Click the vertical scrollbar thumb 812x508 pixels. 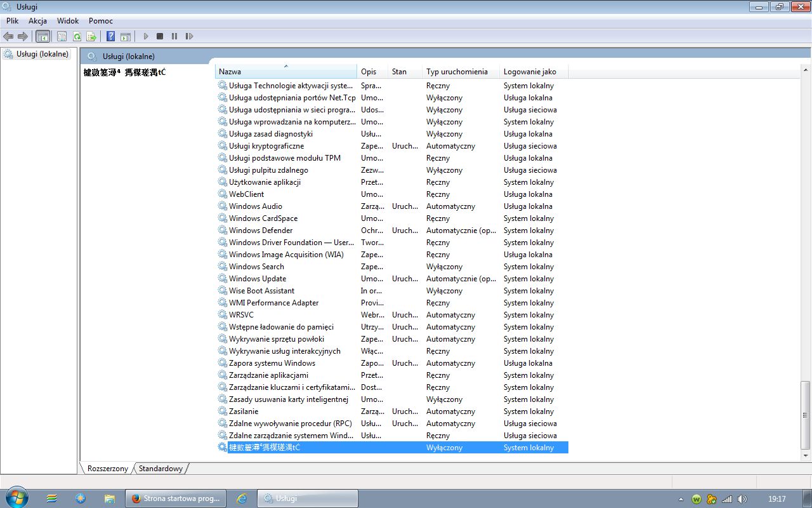click(806, 415)
